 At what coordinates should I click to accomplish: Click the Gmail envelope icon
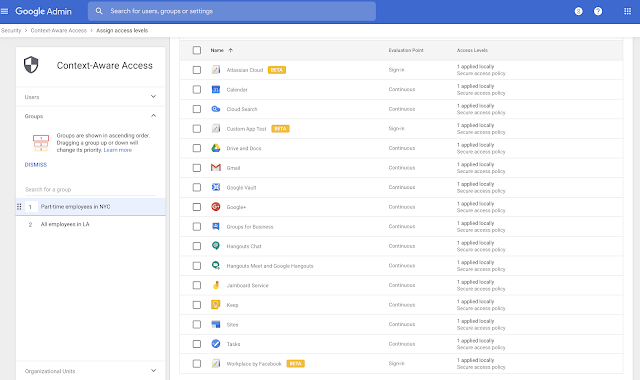coord(216,168)
